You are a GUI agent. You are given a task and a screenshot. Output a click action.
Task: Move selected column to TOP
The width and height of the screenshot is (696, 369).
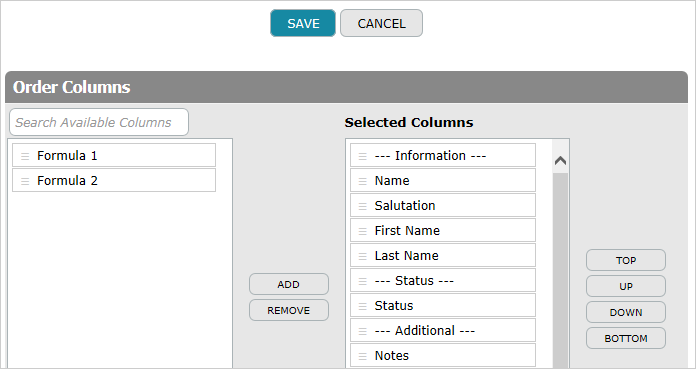626,260
